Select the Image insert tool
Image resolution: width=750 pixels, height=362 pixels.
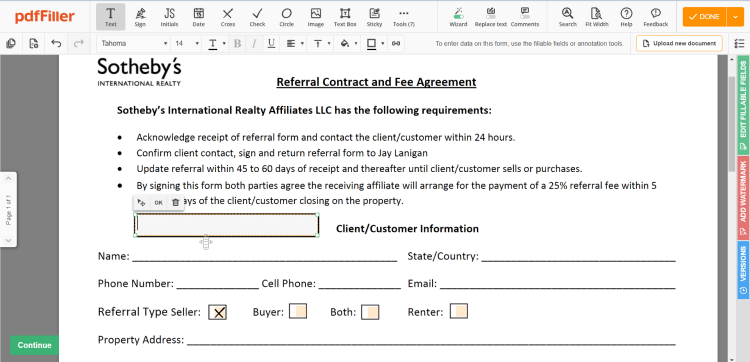click(316, 17)
